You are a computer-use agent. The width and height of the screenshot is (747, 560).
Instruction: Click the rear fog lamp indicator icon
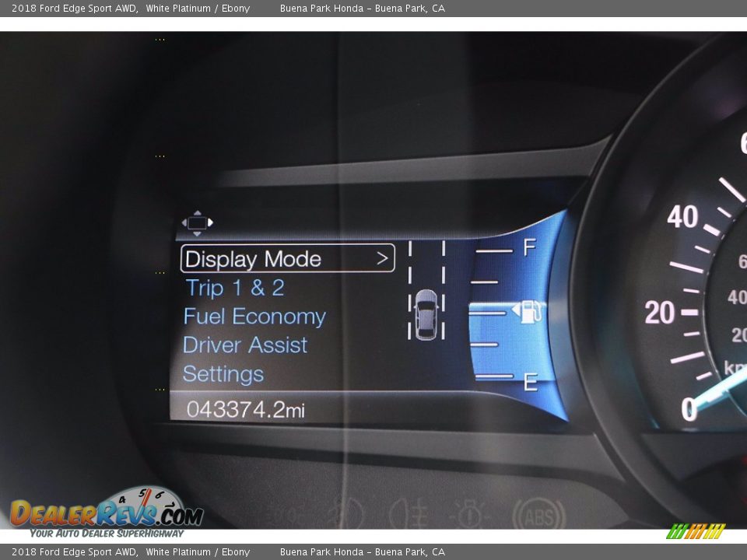pyautogui.click(x=409, y=515)
